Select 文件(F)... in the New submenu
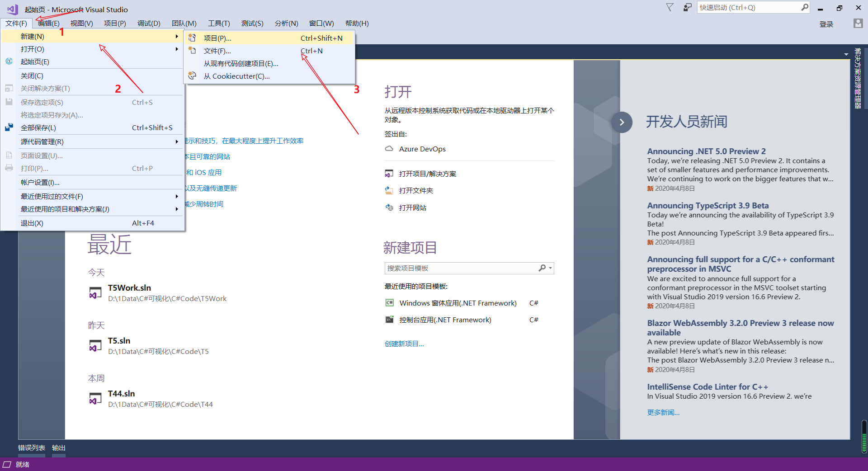 pyautogui.click(x=269, y=51)
